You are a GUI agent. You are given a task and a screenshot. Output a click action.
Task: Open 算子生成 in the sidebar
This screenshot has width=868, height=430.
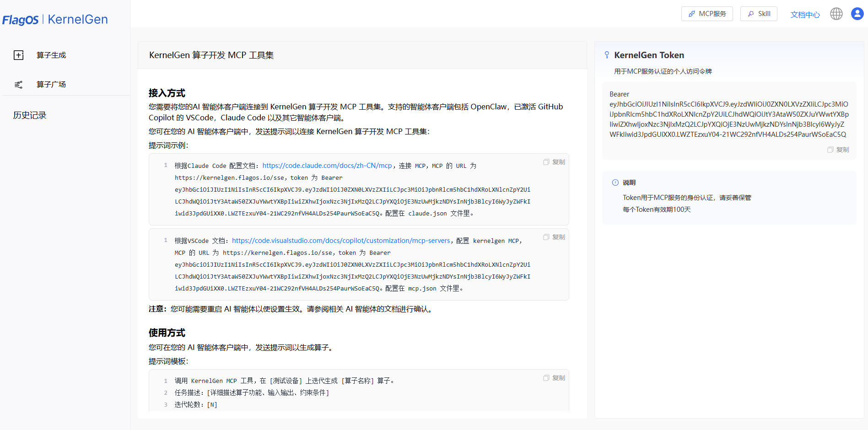51,55
